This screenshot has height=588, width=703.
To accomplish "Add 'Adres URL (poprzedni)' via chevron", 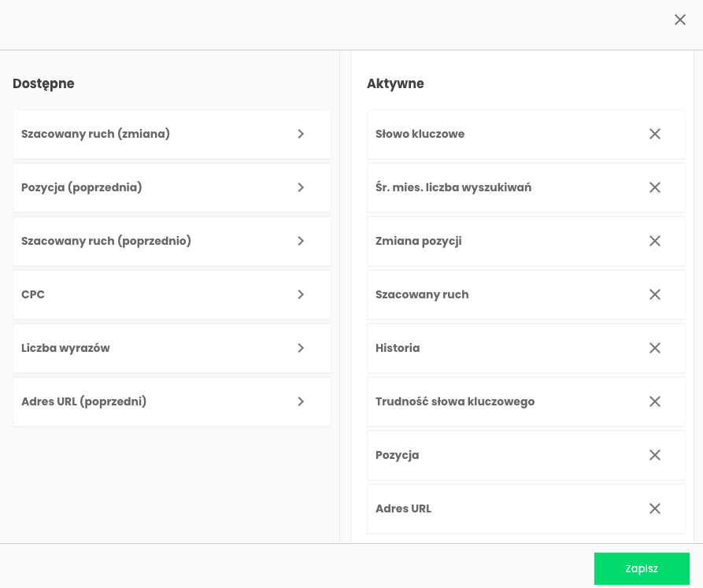I will [x=301, y=401].
